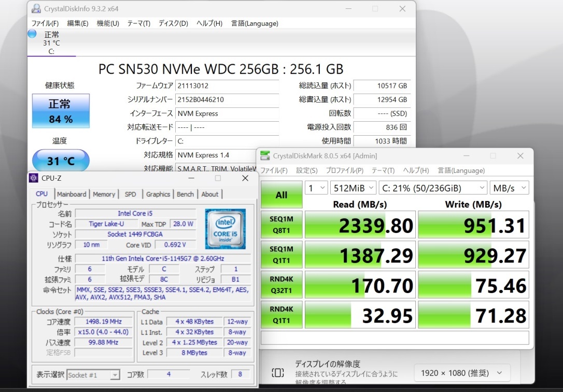Image resolution: width=563 pixels, height=392 pixels.
Task: Click the RND4K Q1T1 read result 32.95
Action: coord(360,314)
